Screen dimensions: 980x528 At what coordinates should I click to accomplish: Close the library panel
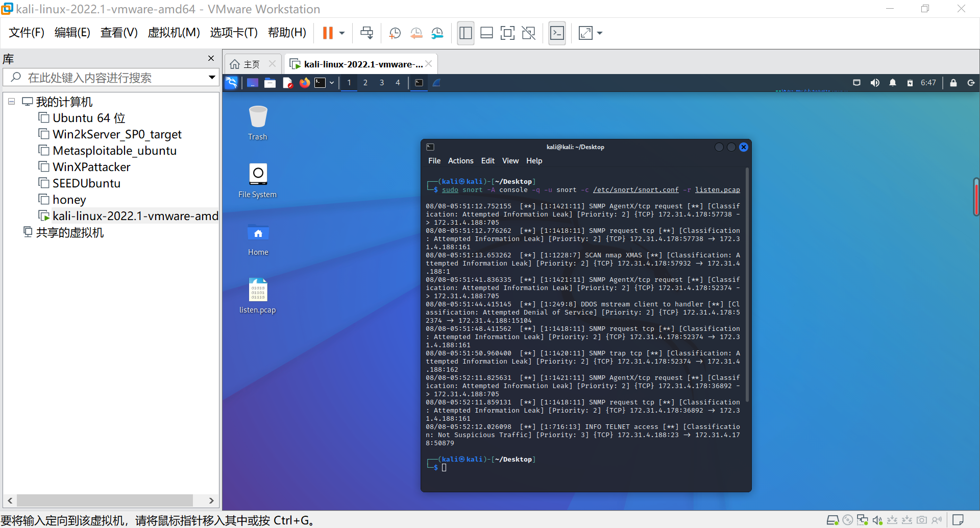click(x=211, y=58)
